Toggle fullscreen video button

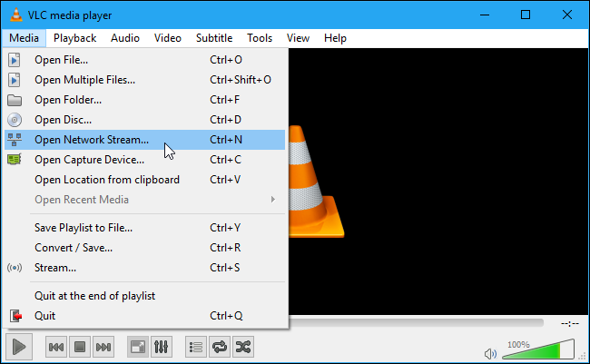(x=138, y=347)
